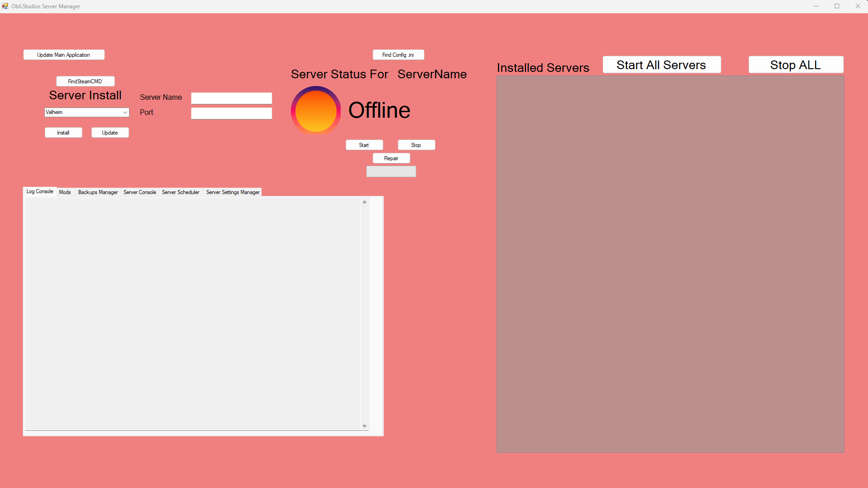The height and width of the screenshot is (488, 868).
Task: Expand the server type combo box arrow
Action: 125,112
